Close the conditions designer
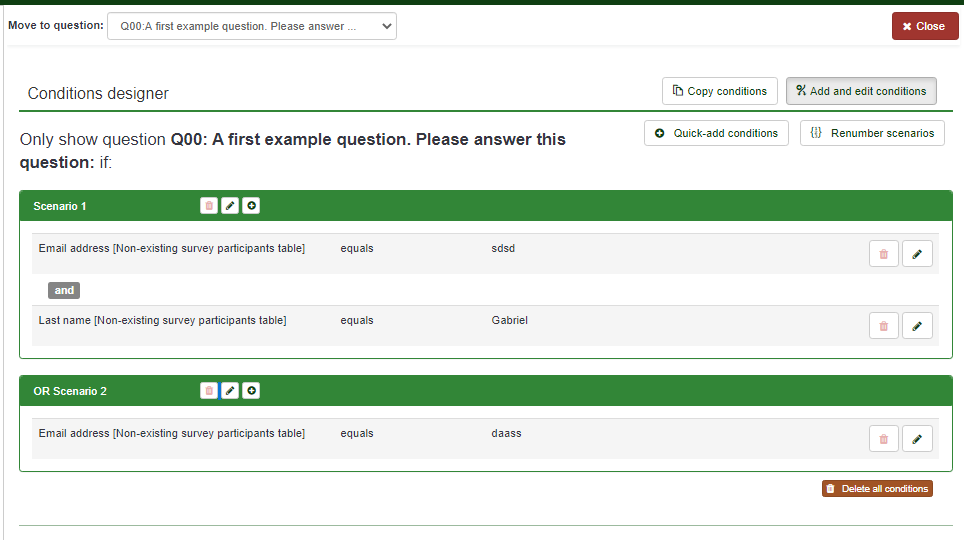The image size is (964, 540). click(x=923, y=27)
